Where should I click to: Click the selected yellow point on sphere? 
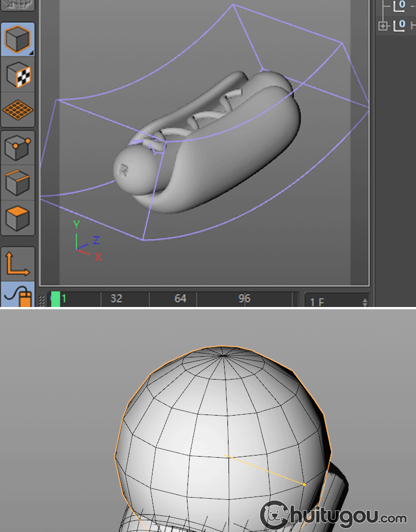coord(304,485)
